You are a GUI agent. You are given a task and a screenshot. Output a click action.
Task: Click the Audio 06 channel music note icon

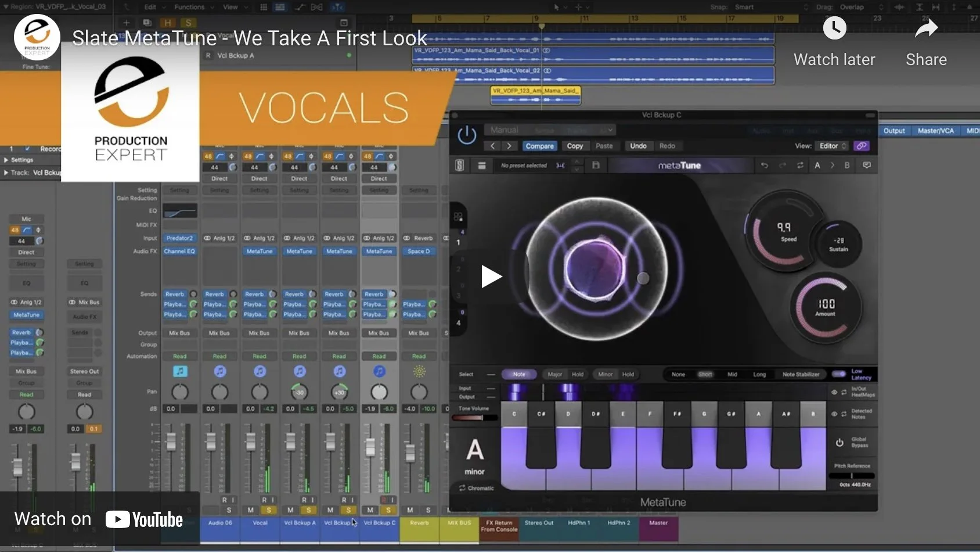pyautogui.click(x=219, y=371)
